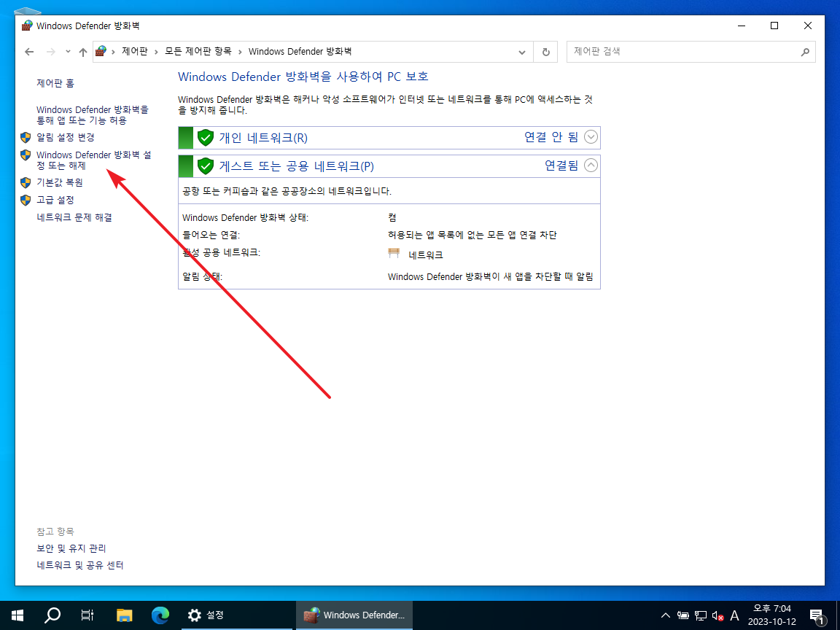Open the 알림 설정 변경 link
This screenshot has height=630, width=840.
66,137
